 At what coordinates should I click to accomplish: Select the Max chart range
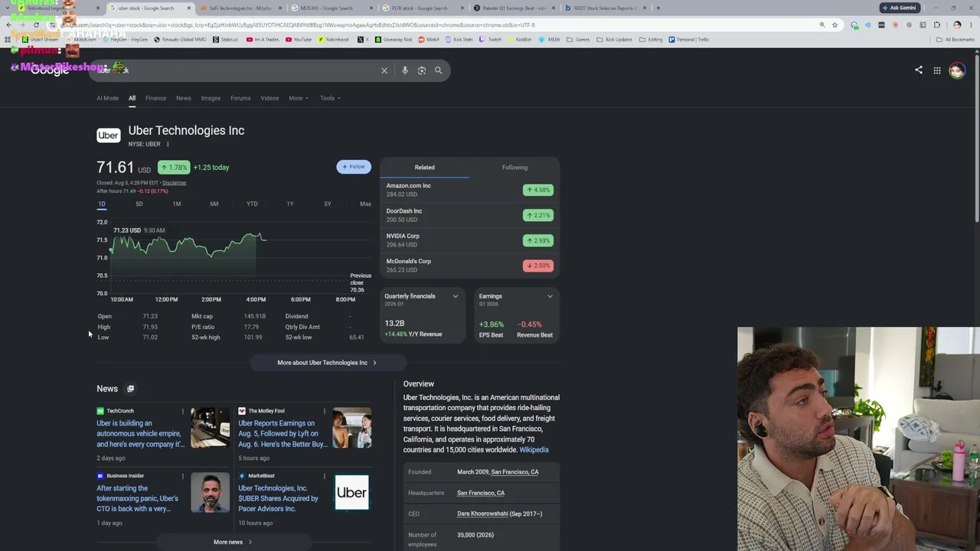pyautogui.click(x=365, y=204)
